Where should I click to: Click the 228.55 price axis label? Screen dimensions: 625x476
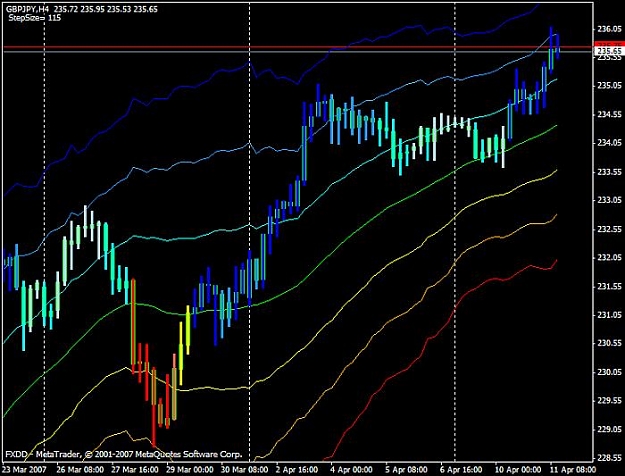point(609,458)
